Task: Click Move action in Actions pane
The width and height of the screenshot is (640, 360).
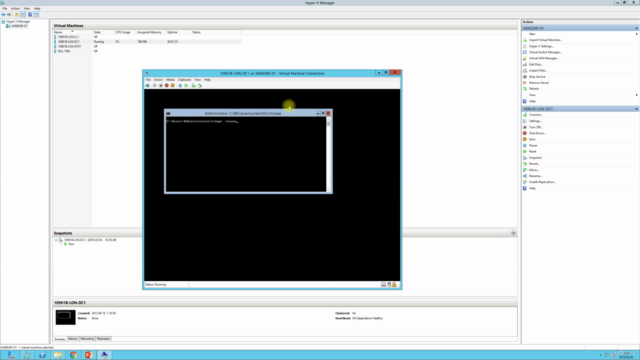Action: tap(533, 170)
